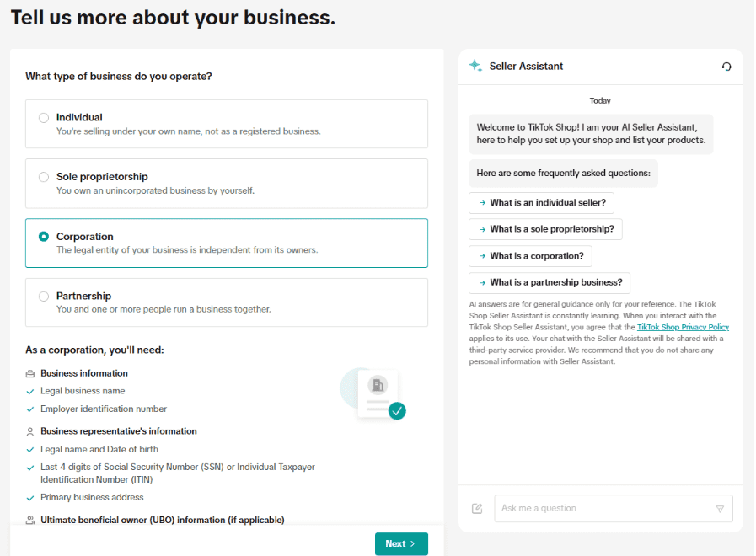Click the green checkmark beside Legal business name
756x556 pixels.
[29, 390]
